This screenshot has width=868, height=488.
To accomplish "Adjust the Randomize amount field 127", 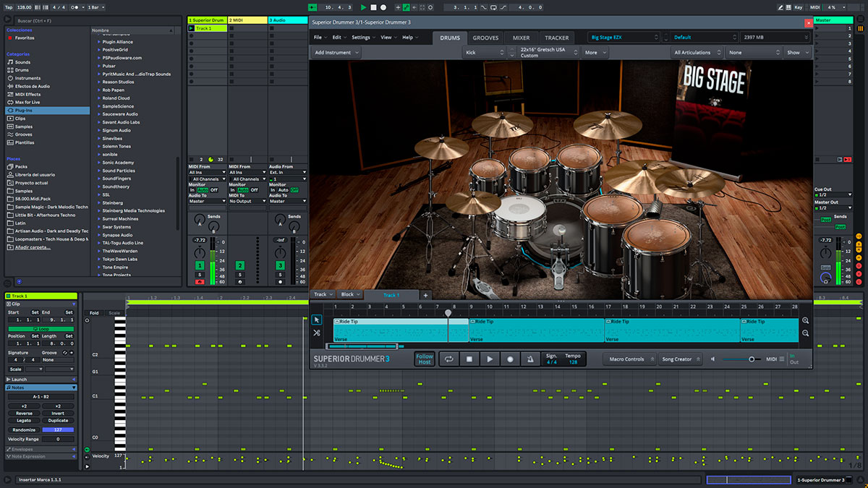I will coord(58,429).
